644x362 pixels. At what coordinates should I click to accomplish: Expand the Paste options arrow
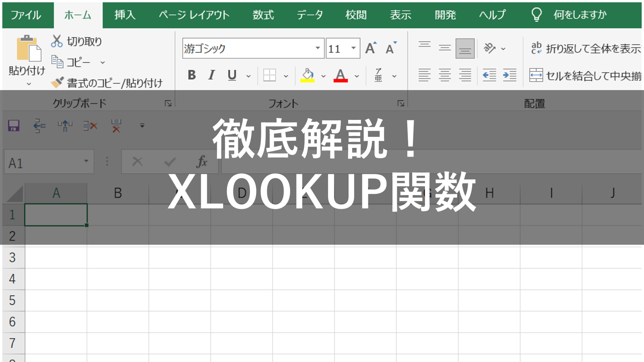coord(29,84)
